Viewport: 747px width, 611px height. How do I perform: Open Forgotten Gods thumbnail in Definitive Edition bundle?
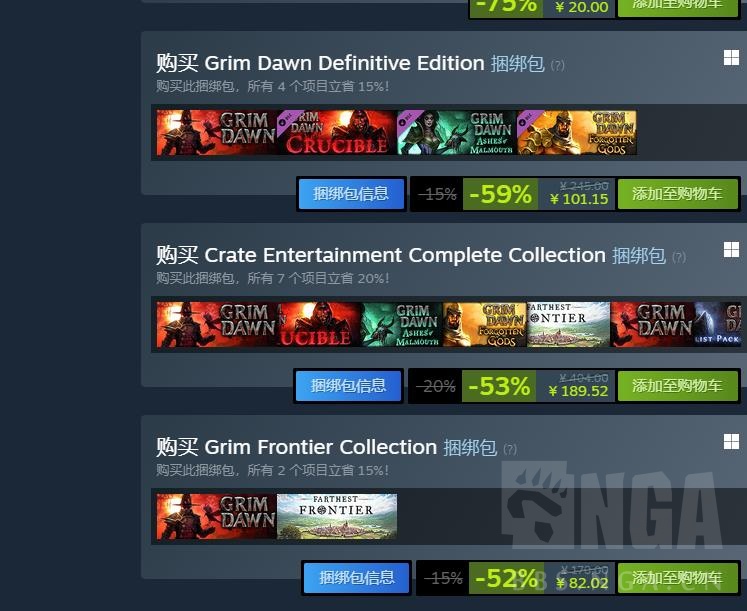click(577, 132)
